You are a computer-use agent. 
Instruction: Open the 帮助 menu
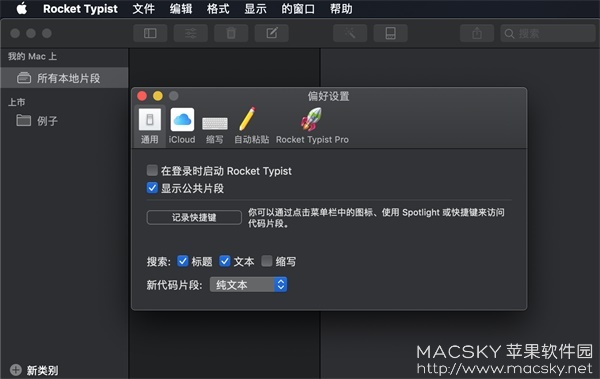click(x=341, y=9)
